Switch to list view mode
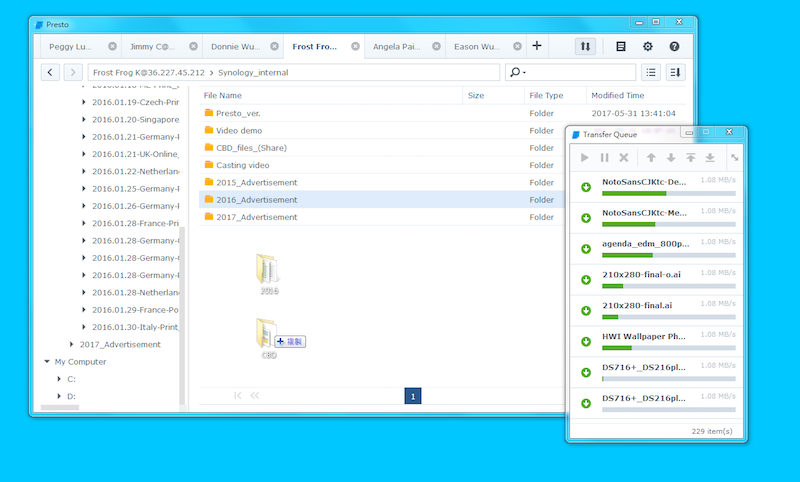The height and width of the screenshot is (482, 800). click(x=651, y=72)
